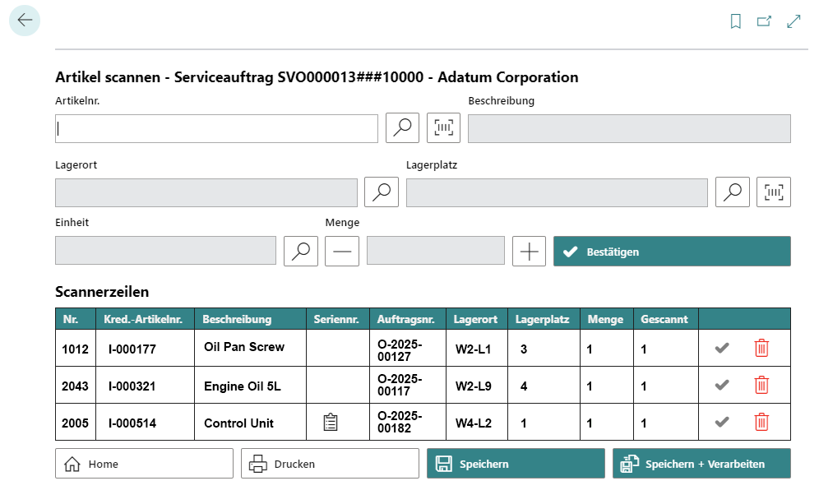Decrease Menge with minus button
This screenshot has width=819, height=504.
pyautogui.click(x=342, y=252)
